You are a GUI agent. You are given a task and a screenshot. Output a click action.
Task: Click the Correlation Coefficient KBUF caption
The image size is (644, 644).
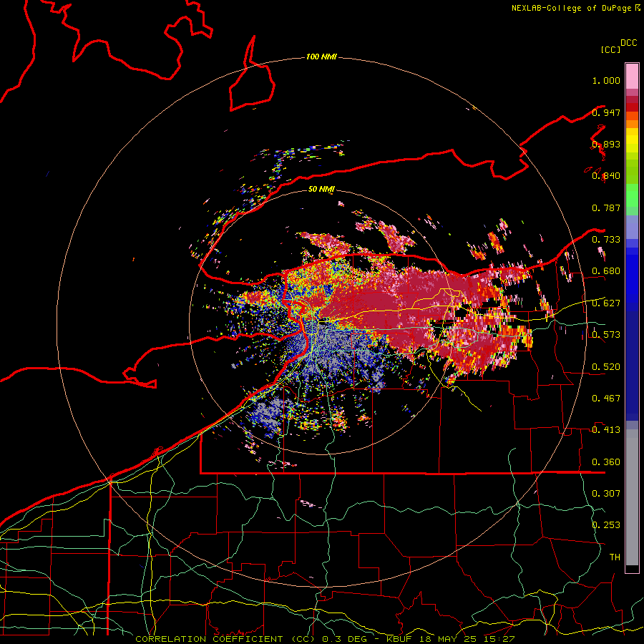[x=324, y=639]
